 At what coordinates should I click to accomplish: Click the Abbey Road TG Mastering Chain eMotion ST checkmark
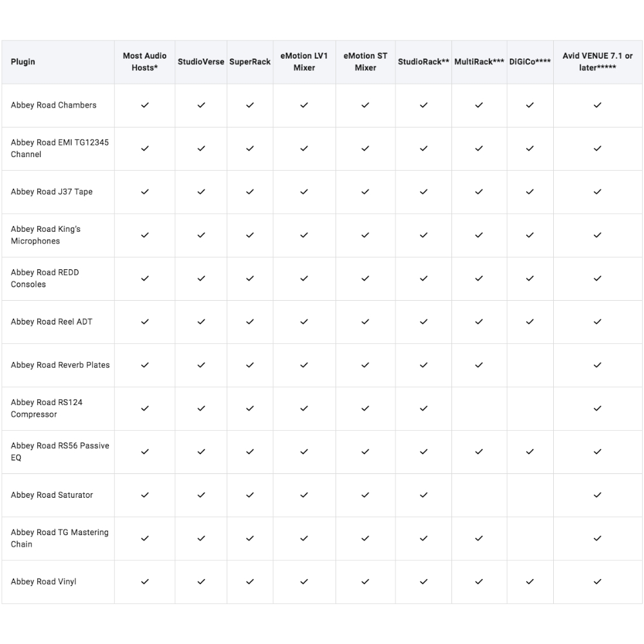(365, 538)
